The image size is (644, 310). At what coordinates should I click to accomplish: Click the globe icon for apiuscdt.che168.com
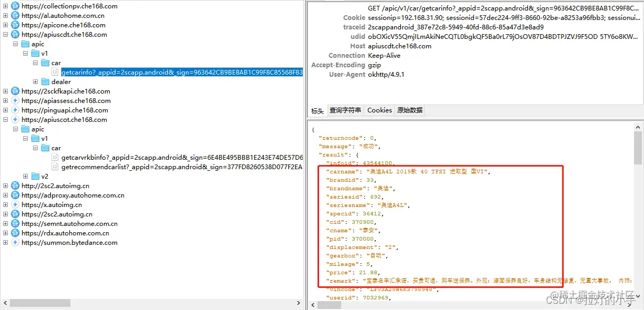(15, 35)
